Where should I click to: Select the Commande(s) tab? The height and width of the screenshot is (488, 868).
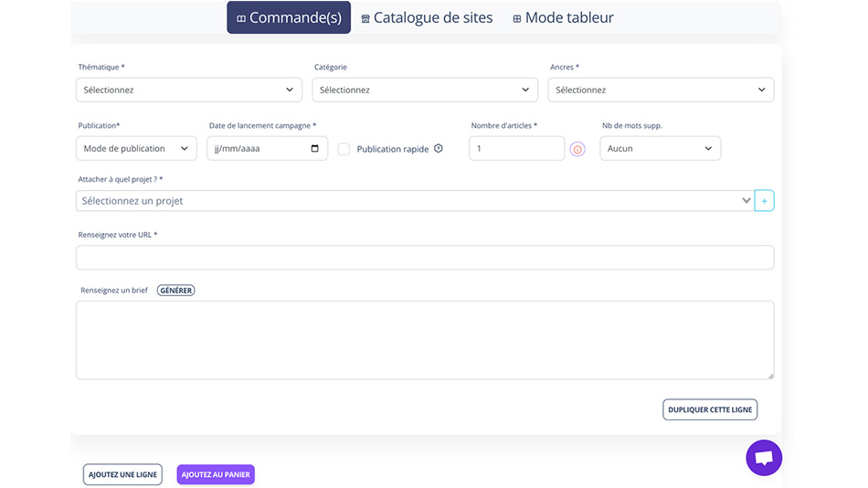[289, 18]
